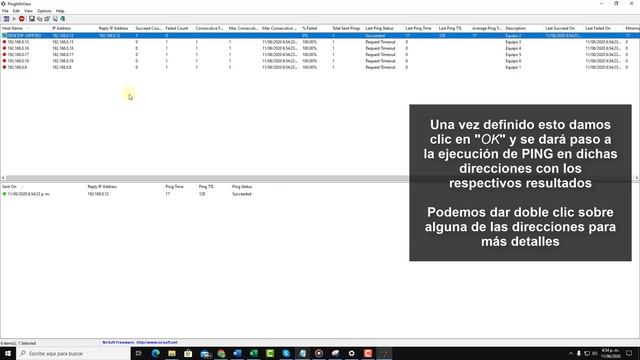Click the Equipo 4 description cell
The image size is (640, 360).
513,48
